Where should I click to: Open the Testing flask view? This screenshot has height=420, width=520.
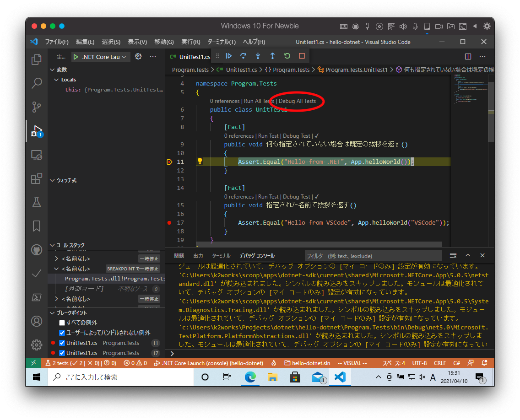click(x=37, y=202)
